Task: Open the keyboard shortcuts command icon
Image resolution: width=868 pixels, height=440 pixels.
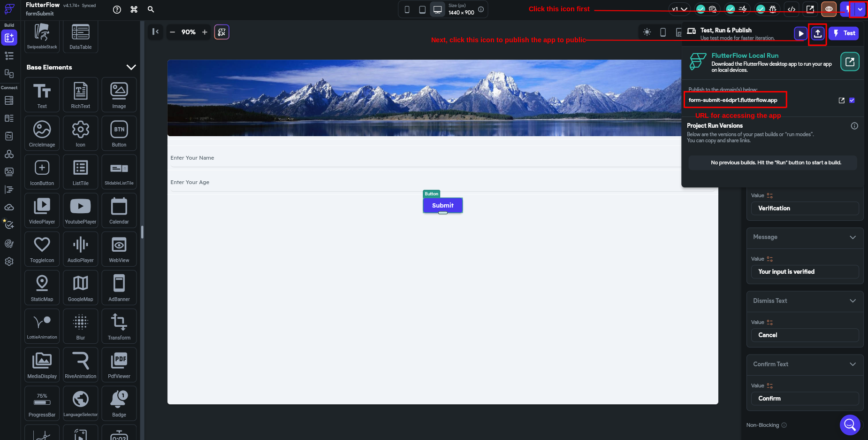Action: coord(134,9)
